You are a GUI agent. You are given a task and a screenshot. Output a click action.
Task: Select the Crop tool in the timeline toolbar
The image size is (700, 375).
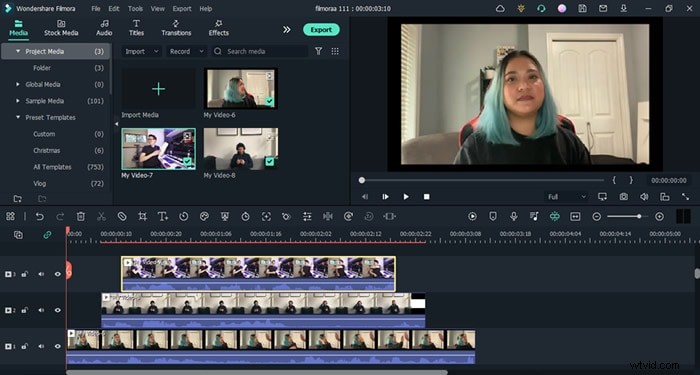pyautogui.click(x=142, y=217)
